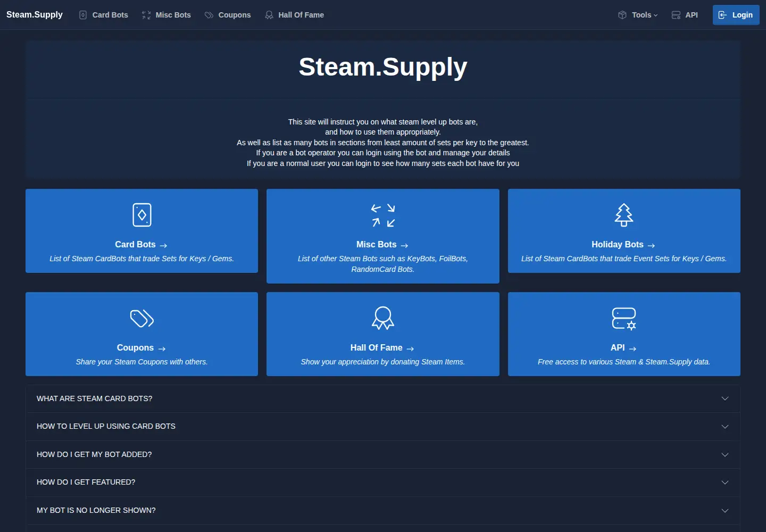Open the Holiday Bots tile title link
Screen dimensions: 766x532
pos(623,244)
